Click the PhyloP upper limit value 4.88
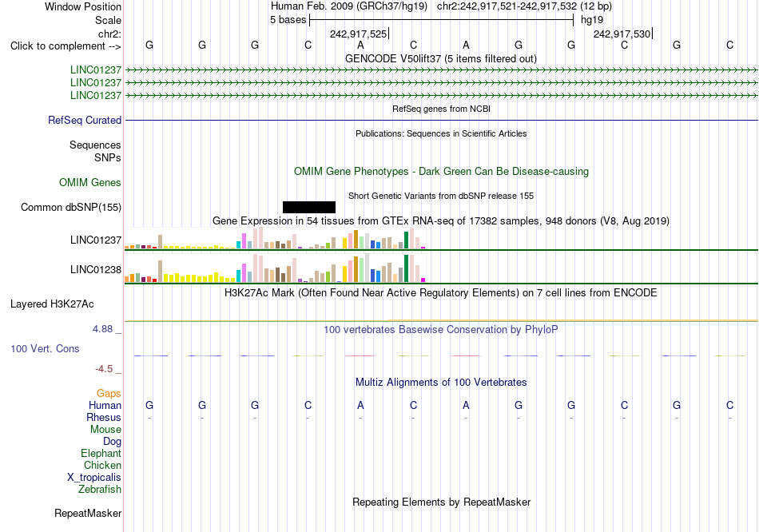This screenshot has height=532, width=759. pyautogui.click(x=102, y=329)
